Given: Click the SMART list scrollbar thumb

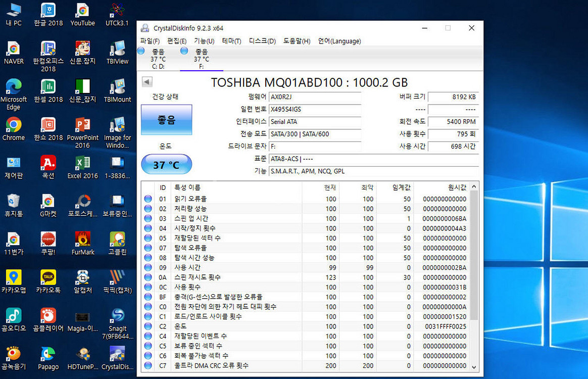Looking at the screenshot, I should pyautogui.click(x=474, y=255).
